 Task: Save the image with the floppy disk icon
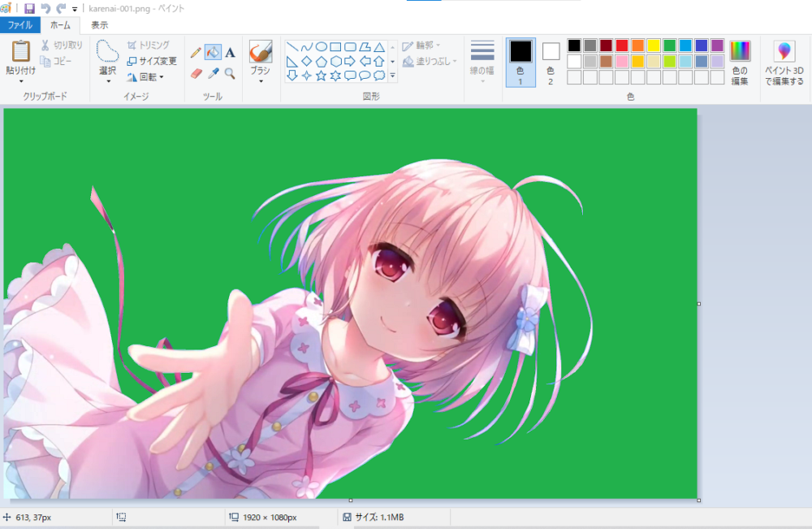(x=29, y=8)
